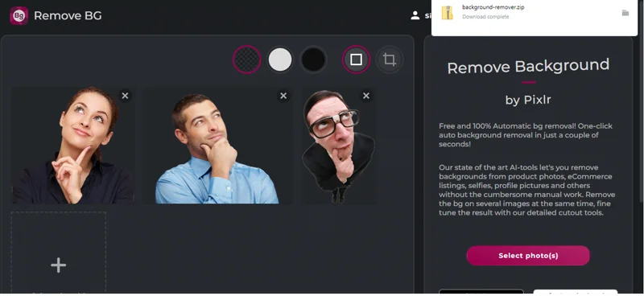Choose the black background swatch
The width and height of the screenshot is (644, 296).
coord(313,60)
